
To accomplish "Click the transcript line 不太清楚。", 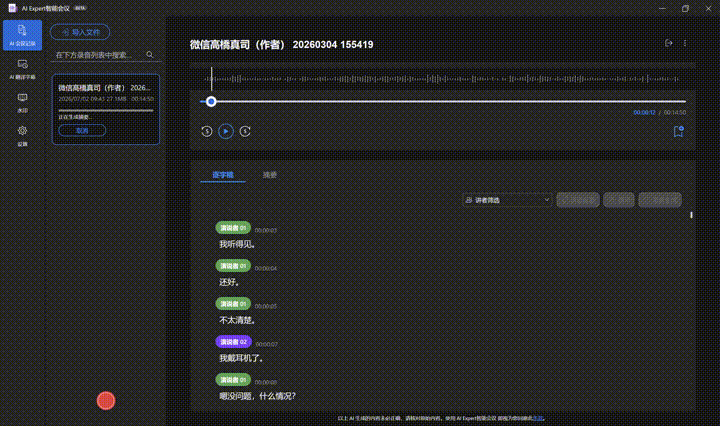I will 237,320.
